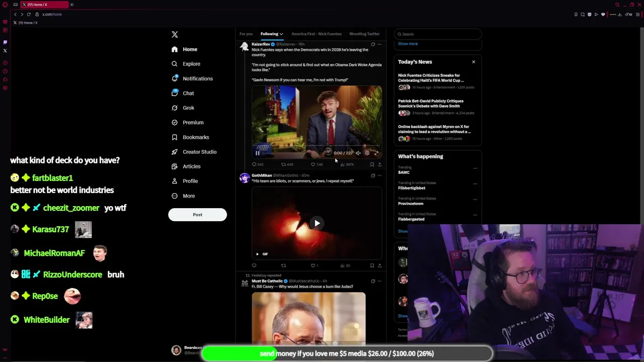Share the GothMikan post

coord(379,265)
